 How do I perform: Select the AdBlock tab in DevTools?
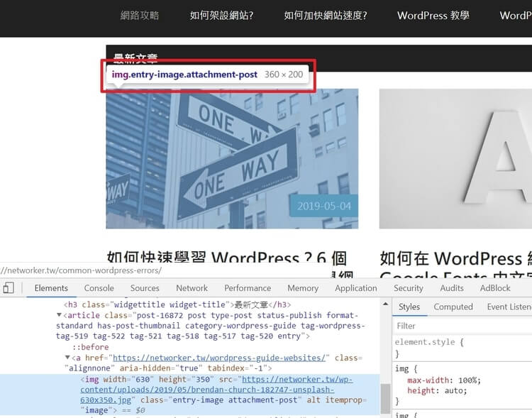click(x=495, y=288)
